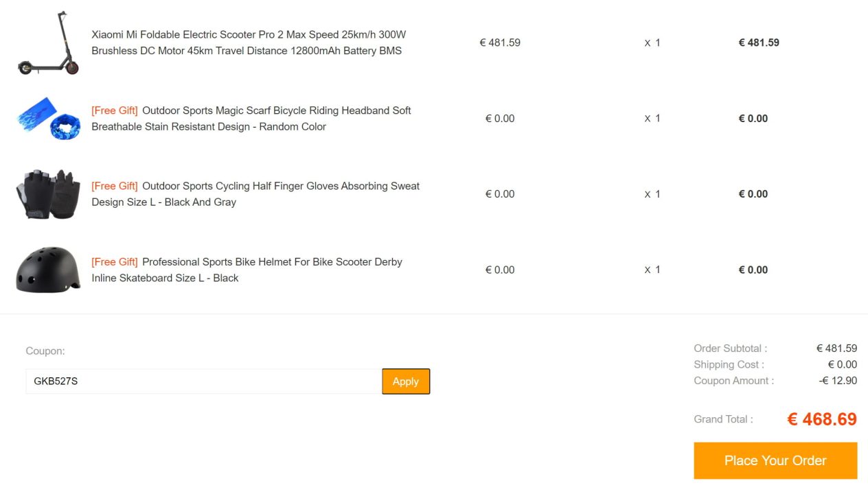Open the cycling half finger gloves image

(x=48, y=194)
